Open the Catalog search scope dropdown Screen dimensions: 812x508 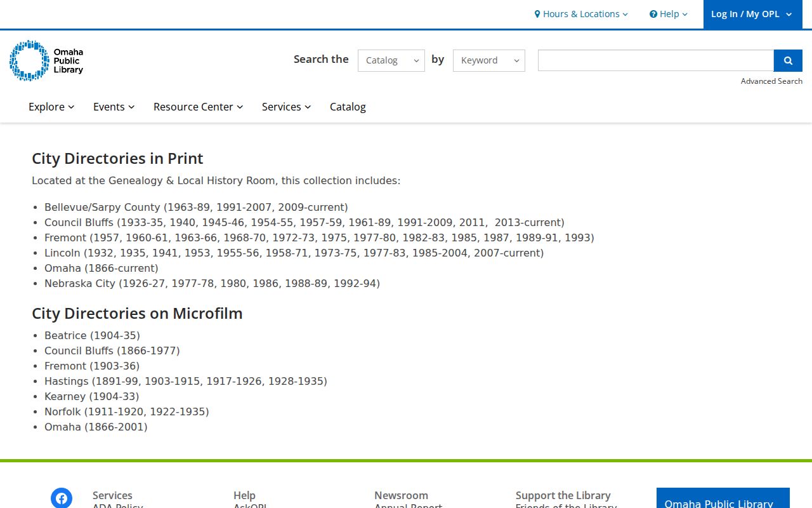(391, 60)
